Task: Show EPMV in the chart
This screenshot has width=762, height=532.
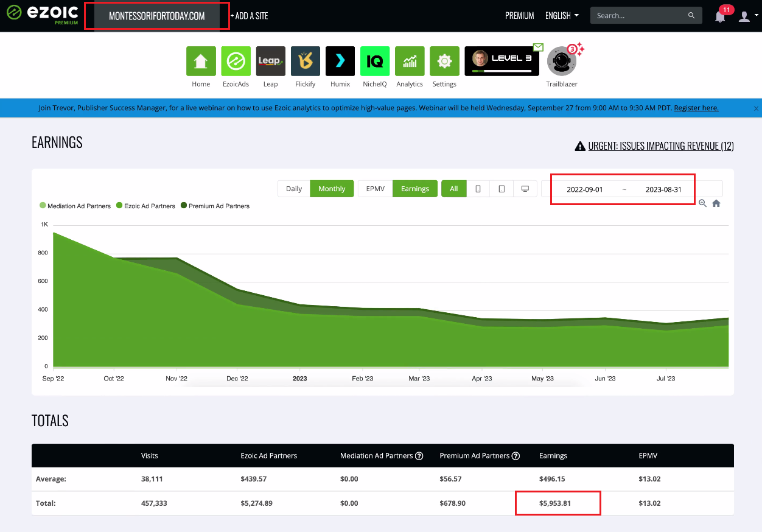Action: (376, 189)
